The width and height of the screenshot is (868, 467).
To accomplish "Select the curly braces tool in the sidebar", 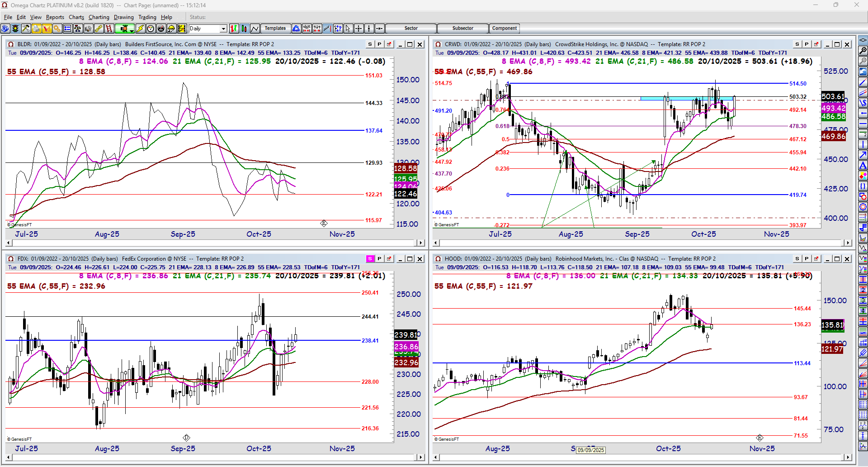I will coord(863,186).
